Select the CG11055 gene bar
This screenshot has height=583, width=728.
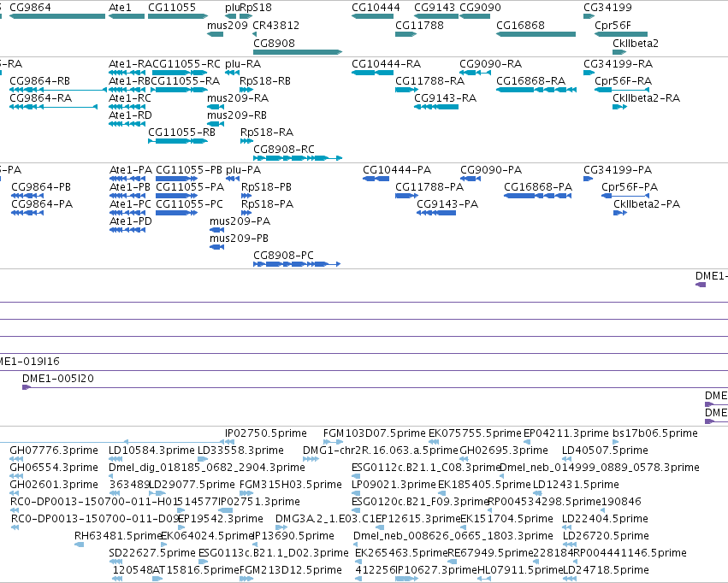[x=178, y=16]
